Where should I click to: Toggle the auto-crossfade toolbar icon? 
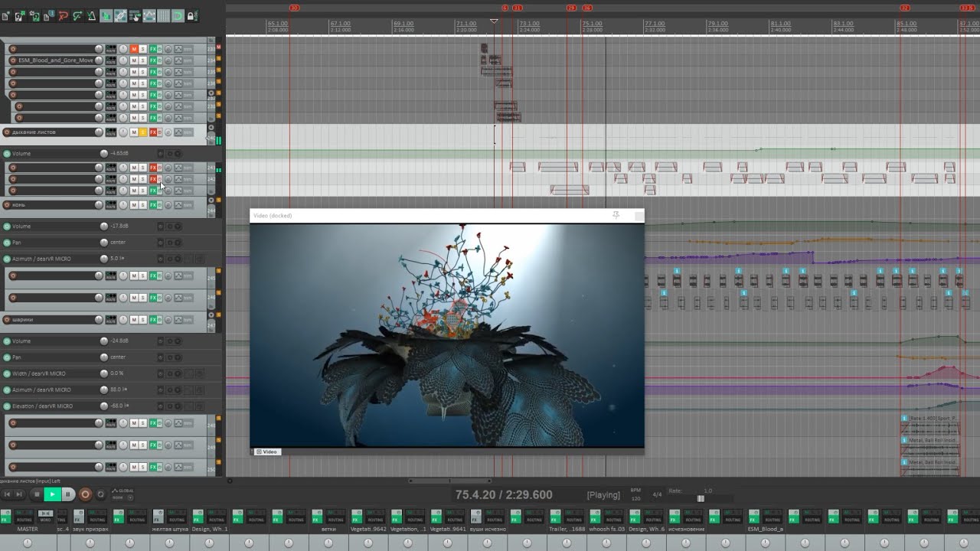click(x=106, y=16)
